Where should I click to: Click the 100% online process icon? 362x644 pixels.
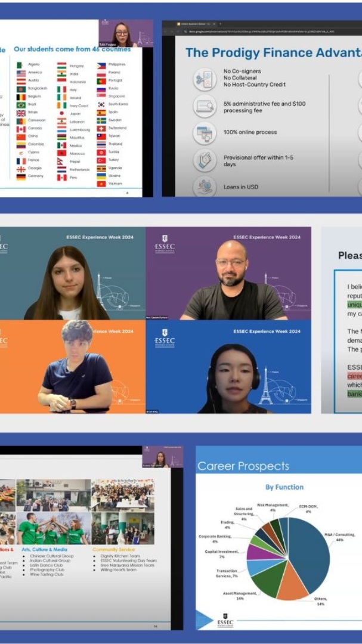tap(205, 132)
